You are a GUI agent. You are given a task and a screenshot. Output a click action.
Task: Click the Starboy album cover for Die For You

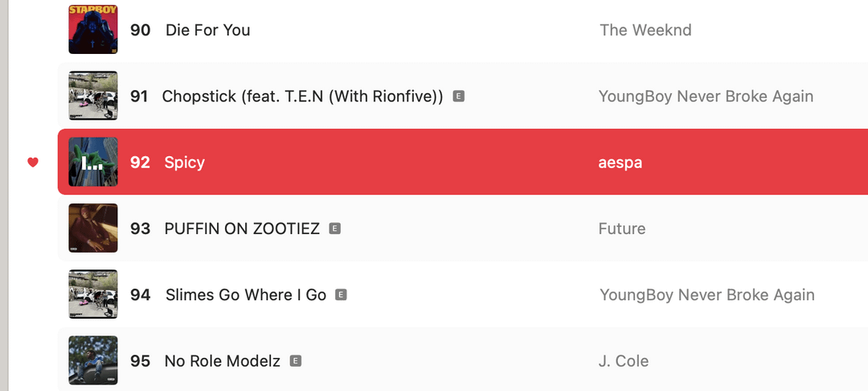pos(93,30)
